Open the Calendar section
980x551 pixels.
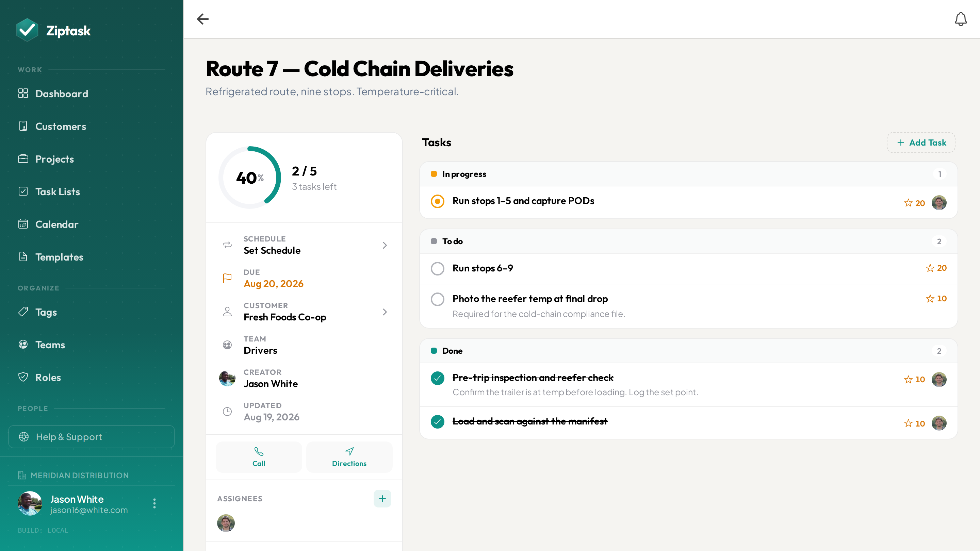tap(91, 224)
